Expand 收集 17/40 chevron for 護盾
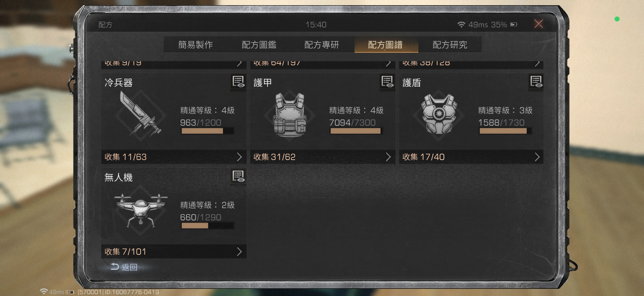The height and width of the screenshot is (296, 644). click(537, 157)
